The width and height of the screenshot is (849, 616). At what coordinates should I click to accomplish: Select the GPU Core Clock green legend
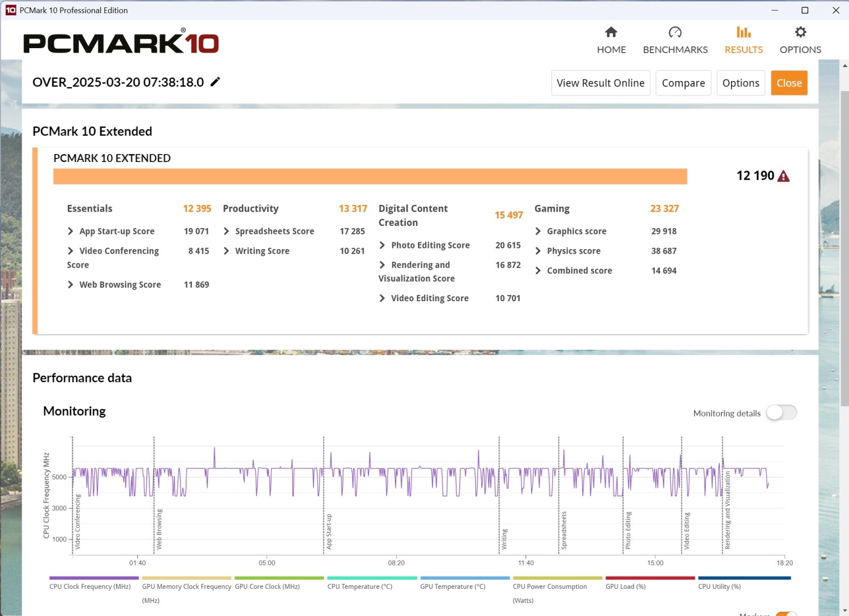[x=279, y=583]
